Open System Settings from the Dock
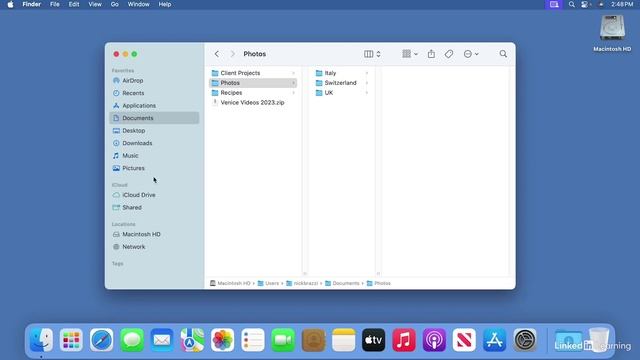640x360 pixels. pos(525,340)
